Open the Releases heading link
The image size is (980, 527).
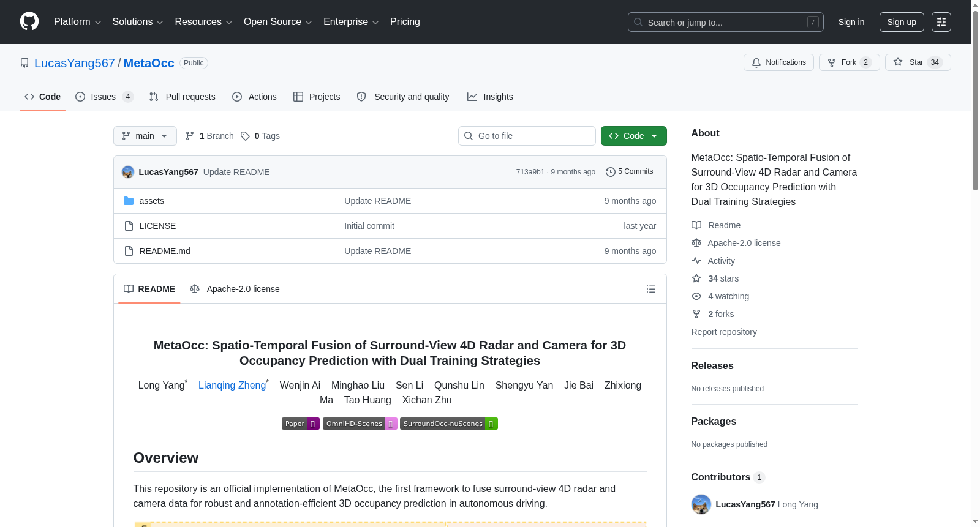[x=712, y=365]
